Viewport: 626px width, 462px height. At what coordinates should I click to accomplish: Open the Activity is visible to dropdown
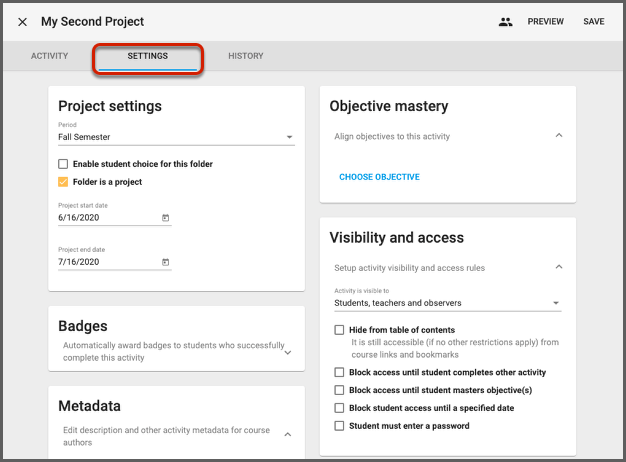pos(447,303)
